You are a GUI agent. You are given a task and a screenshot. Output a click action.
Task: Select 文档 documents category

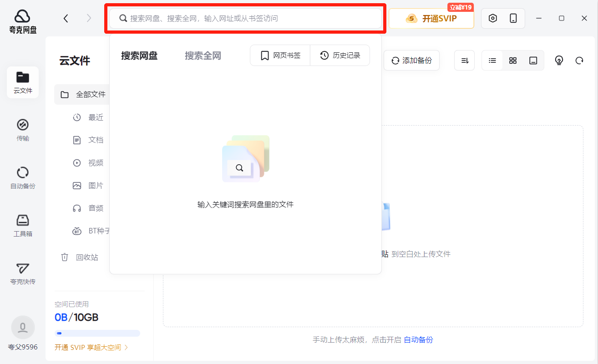(89, 140)
